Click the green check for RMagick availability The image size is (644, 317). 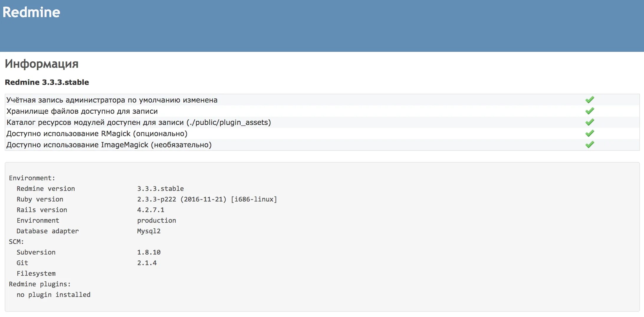[590, 133]
